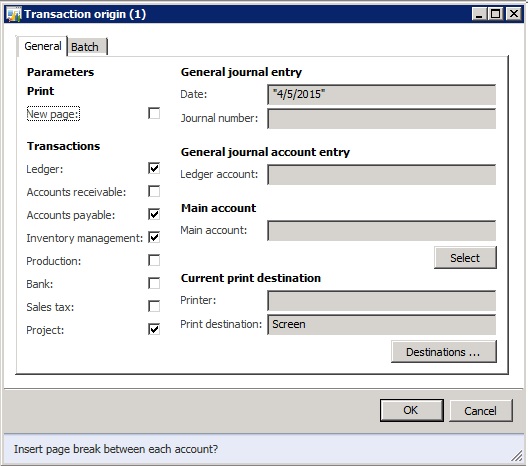Switch to the Batch tab
The width and height of the screenshot is (528, 466).
coord(87,47)
